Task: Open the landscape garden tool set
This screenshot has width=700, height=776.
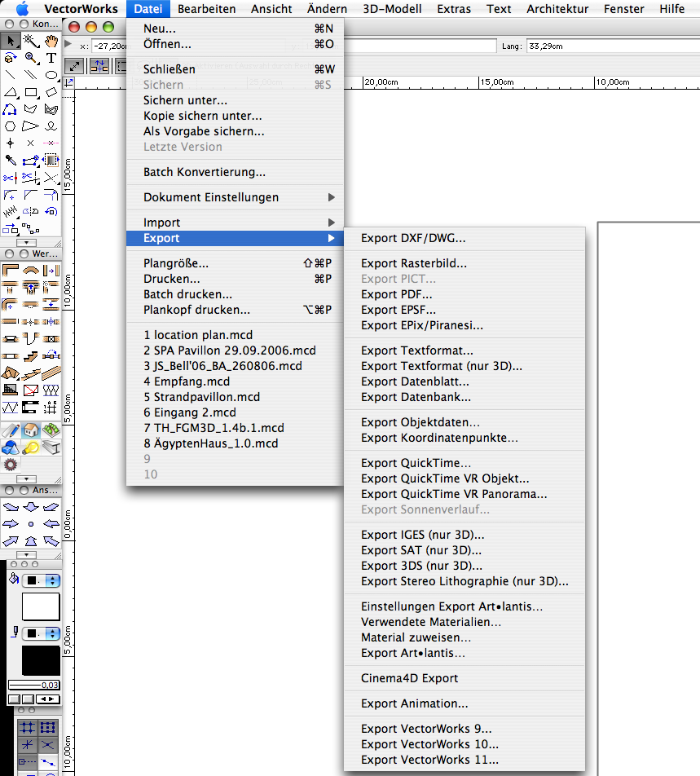Action: (x=51, y=430)
